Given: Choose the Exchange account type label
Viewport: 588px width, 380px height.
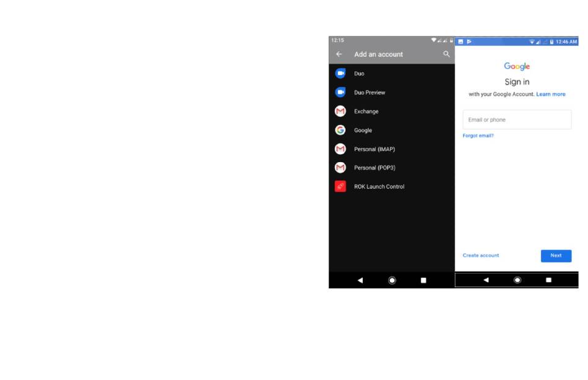Looking at the screenshot, I should 366,111.
